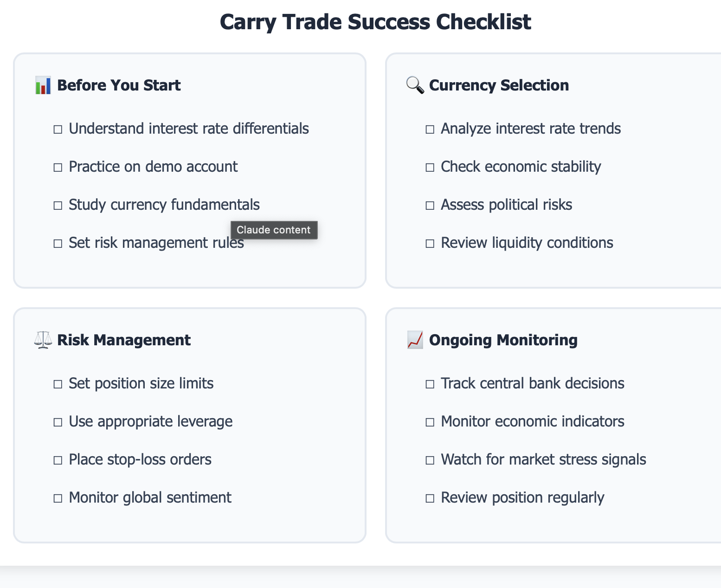This screenshot has height=588, width=721.
Task: Click the Carry Trade Success Checklist heading
Action: 375,22
